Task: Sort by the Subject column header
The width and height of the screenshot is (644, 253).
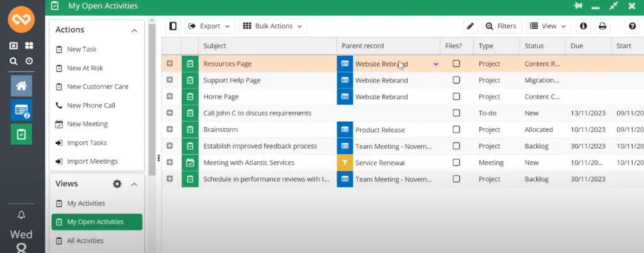Action: (x=267, y=46)
